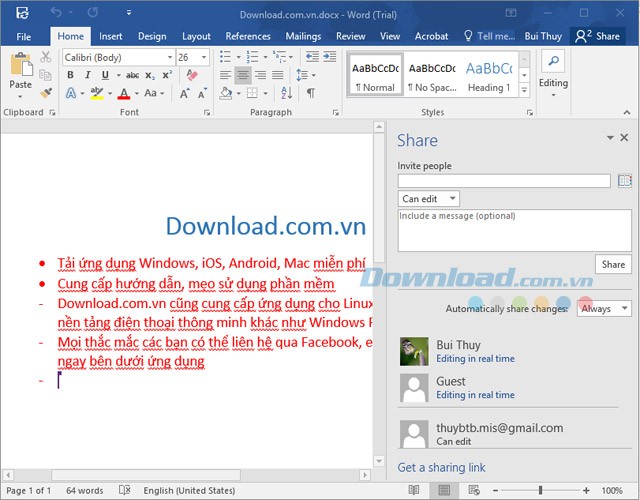The image size is (640, 500).
Task: Click the Bold formatting button
Action: 70,76
